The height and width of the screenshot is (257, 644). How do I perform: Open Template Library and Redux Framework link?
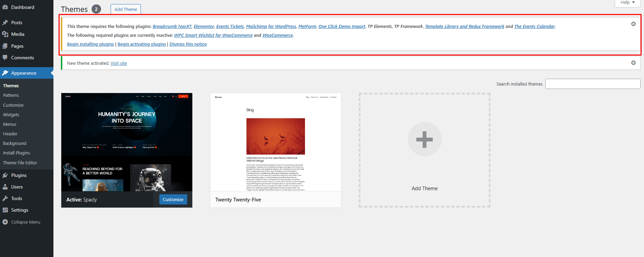pos(465,26)
